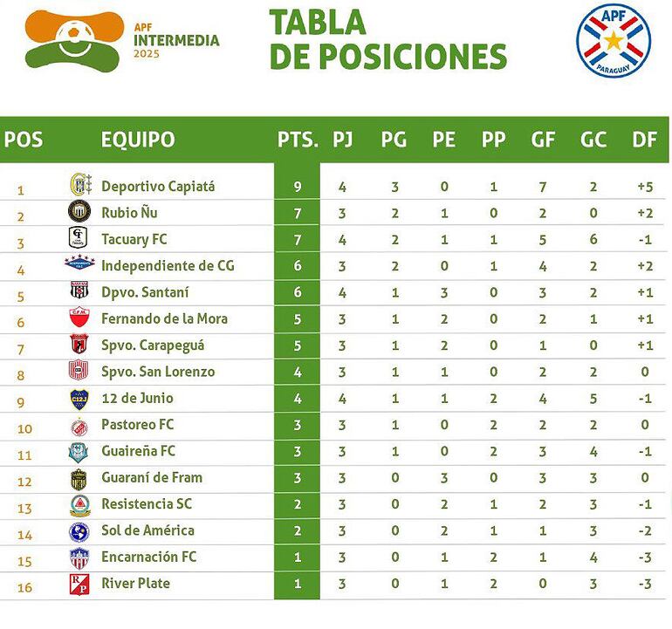Select the Fernando de la Mora team name
This screenshot has width=672, height=629.
(164, 318)
